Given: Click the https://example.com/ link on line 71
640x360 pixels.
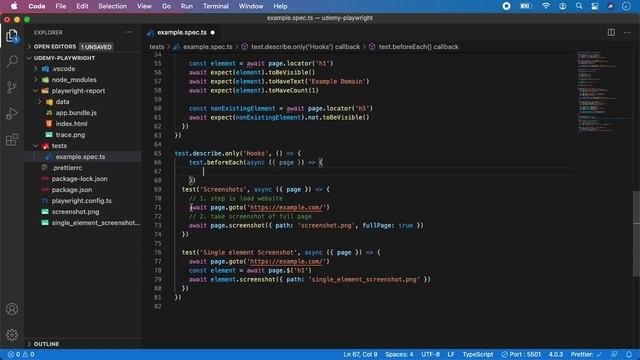Looking at the screenshot, I should point(286,207).
